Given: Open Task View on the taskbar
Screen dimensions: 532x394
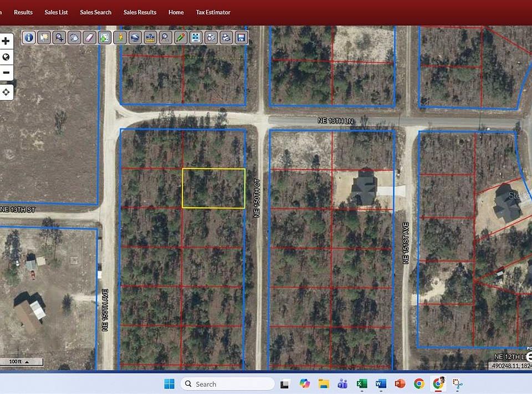Looking at the screenshot, I should point(284,384).
